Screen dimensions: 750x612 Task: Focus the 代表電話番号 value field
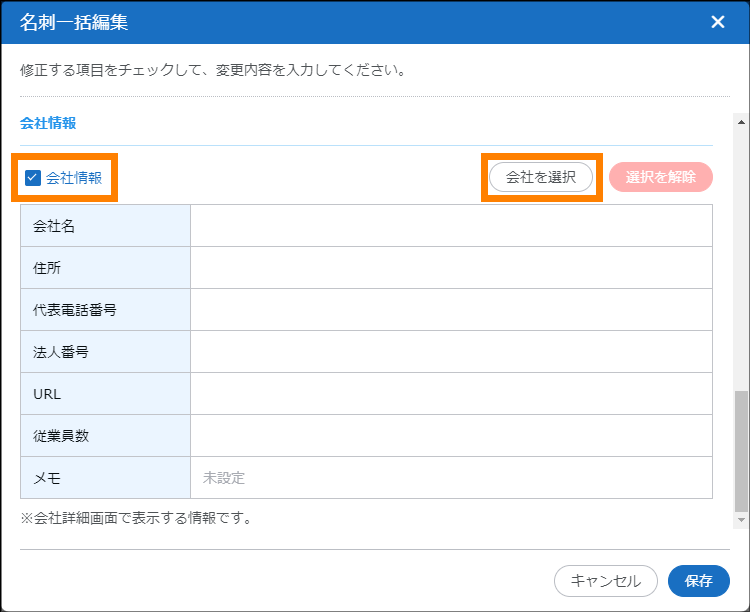450,310
